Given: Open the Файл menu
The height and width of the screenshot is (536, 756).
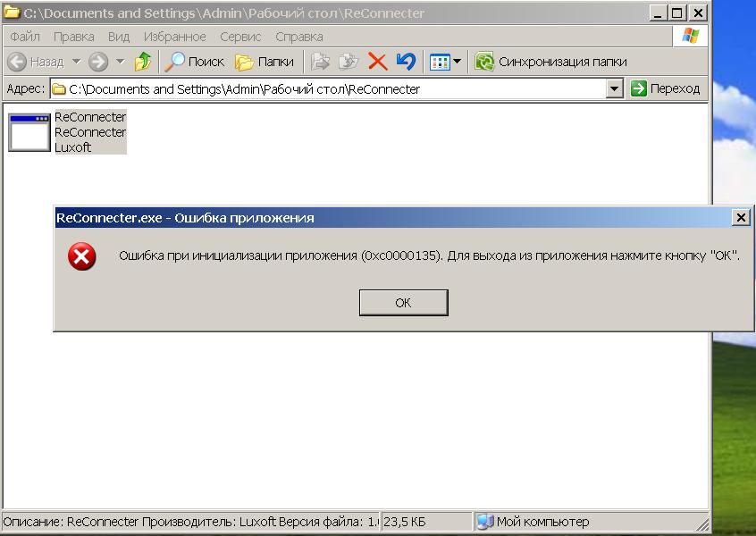Looking at the screenshot, I should [25, 37].
